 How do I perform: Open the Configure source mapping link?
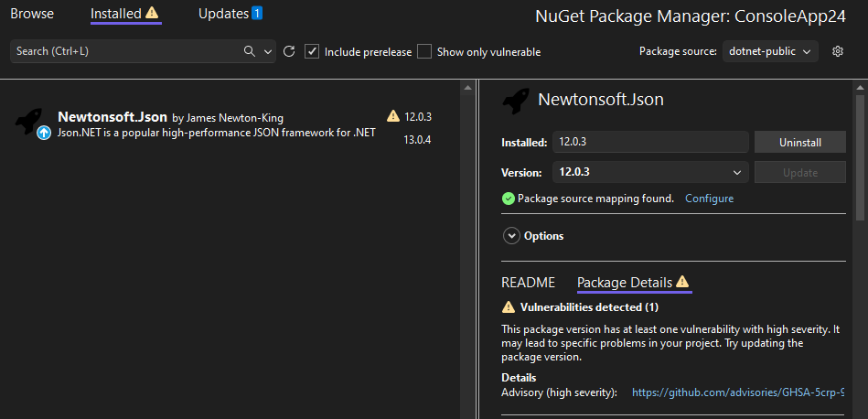click(709, 199)
